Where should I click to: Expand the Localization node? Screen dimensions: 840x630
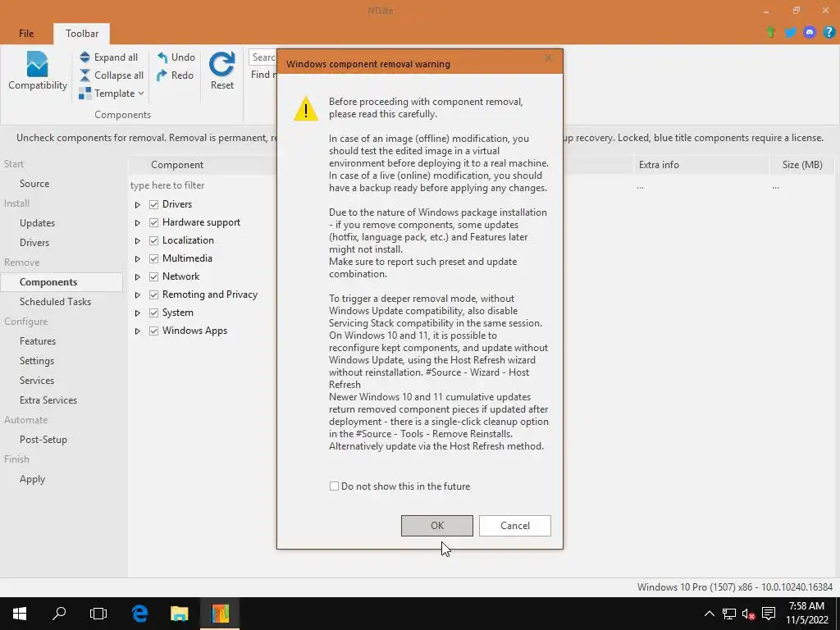pos(138,241)
